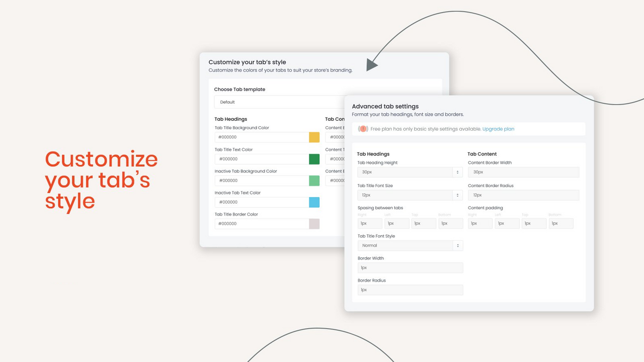Click the Tab Title Border Color swatch
Viewport: 644px width, 362px height.
(x=314, y=224)
